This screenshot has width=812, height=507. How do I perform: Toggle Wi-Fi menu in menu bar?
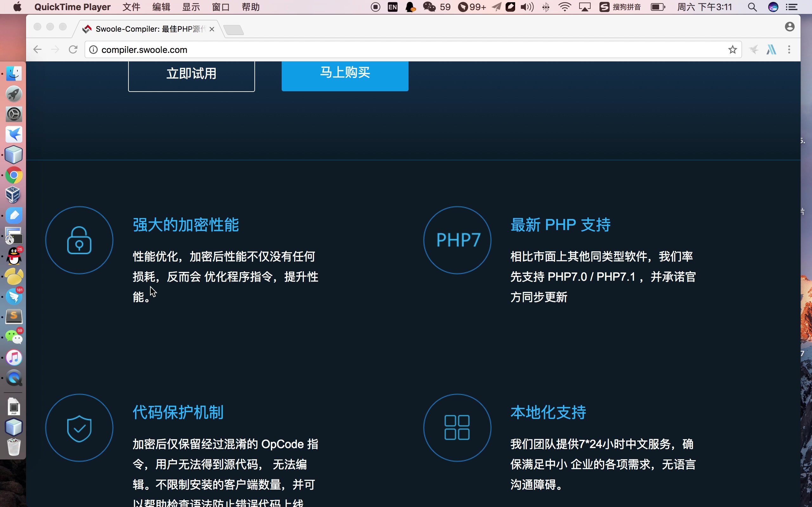coord(565,7)
